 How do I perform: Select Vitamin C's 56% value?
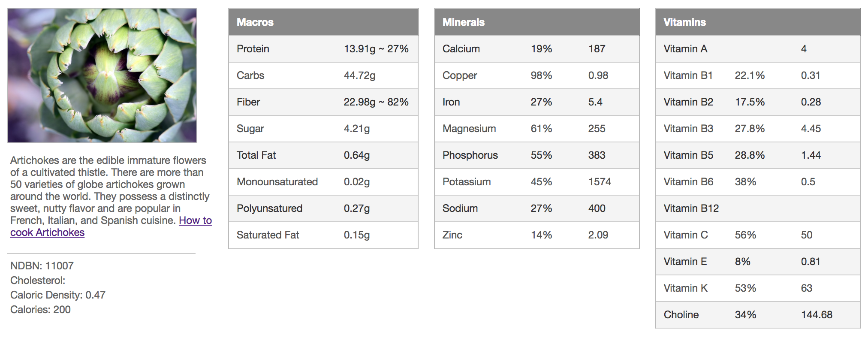click(x=745, y=235)
